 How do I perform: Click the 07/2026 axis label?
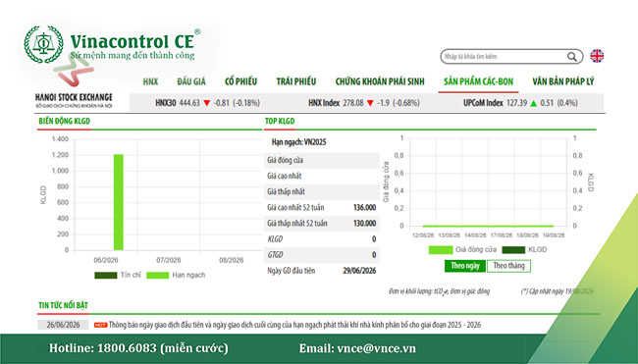tap(169, 260)
